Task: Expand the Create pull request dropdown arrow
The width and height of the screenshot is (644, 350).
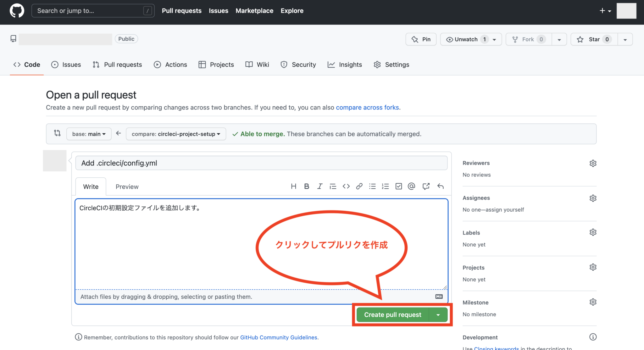Action: (x=438, y=314)
